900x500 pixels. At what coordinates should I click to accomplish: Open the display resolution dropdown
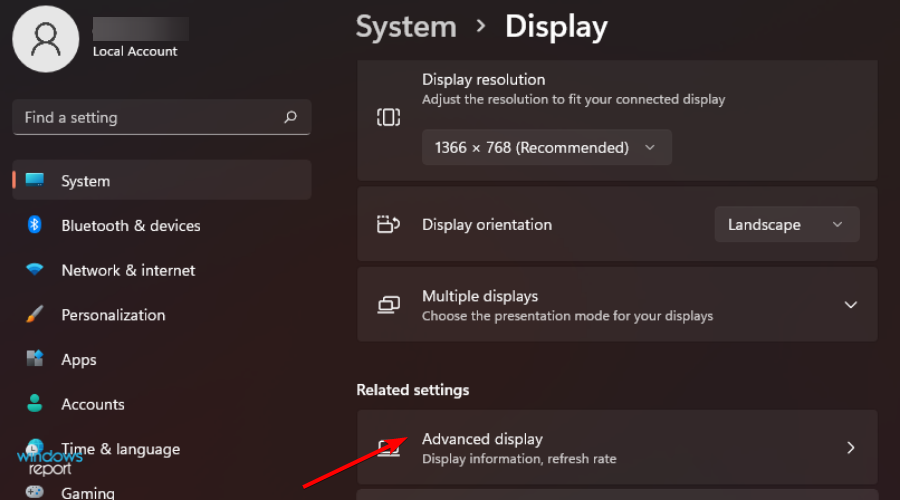click(546, 147)
